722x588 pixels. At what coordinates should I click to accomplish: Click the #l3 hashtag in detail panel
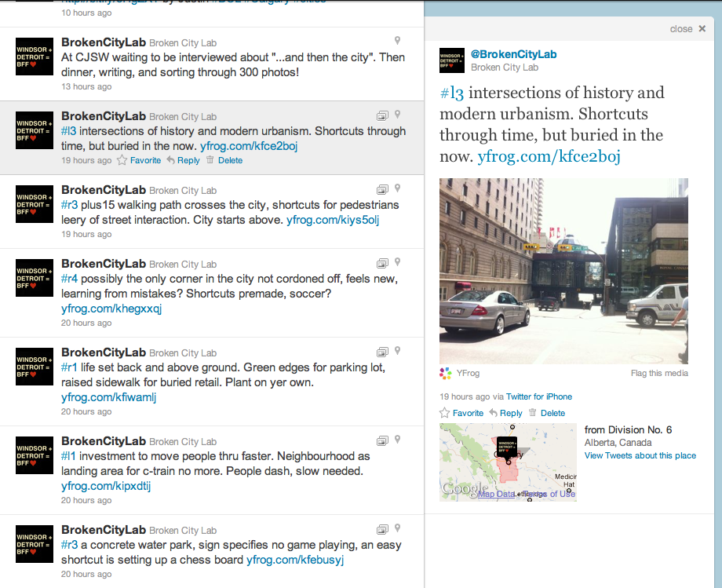[x=452, y=93]
